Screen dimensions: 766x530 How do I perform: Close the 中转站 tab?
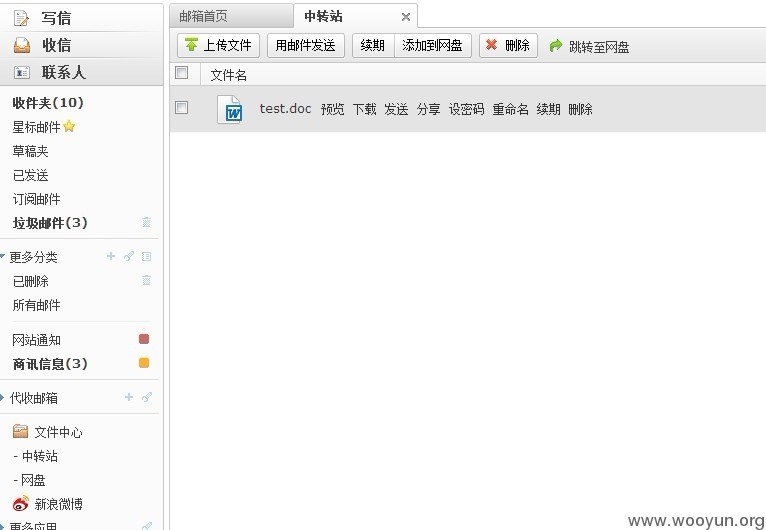pyautogui.click(x=405, y=17)
